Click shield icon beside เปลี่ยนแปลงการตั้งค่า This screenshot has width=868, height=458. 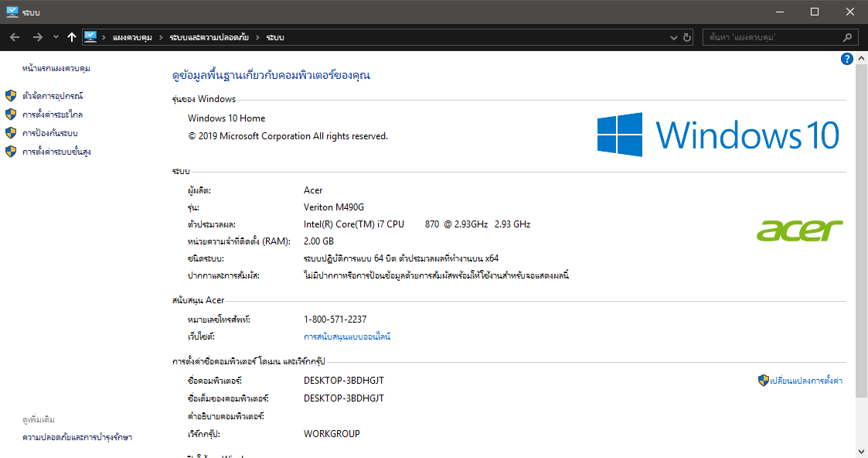764,380
